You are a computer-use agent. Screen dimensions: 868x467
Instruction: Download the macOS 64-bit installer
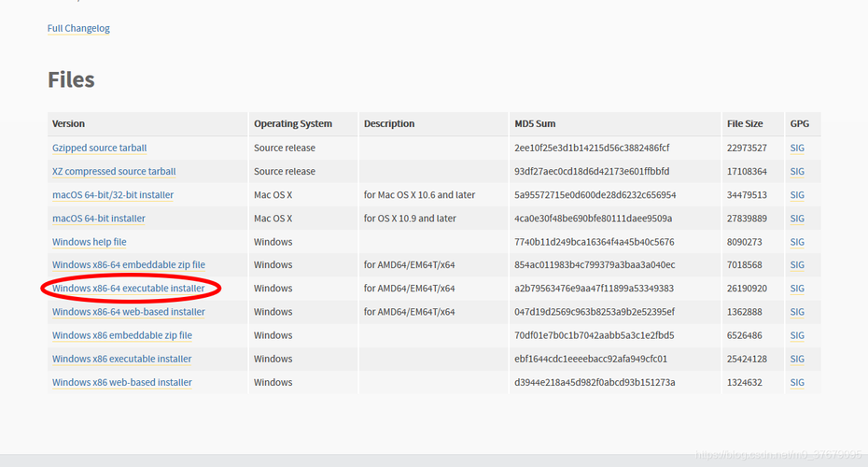[99, 219]
